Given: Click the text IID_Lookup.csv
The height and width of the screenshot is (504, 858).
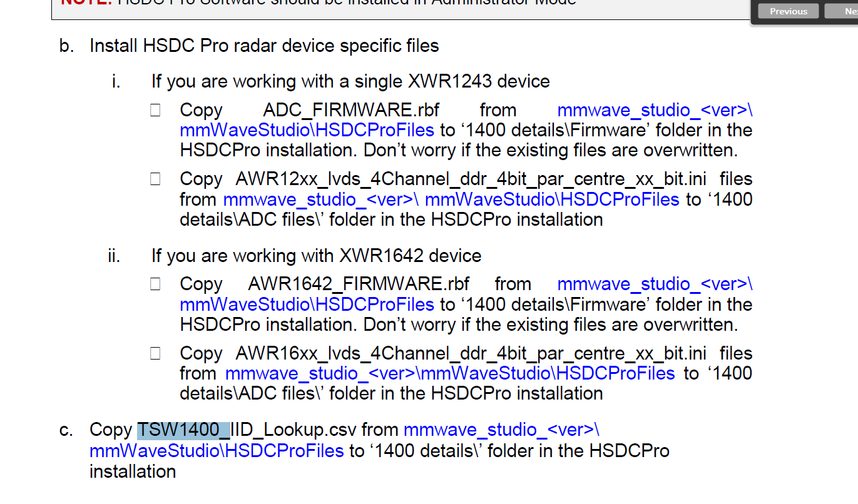Looking at the screenshot, I should click(x=294, y=430).
